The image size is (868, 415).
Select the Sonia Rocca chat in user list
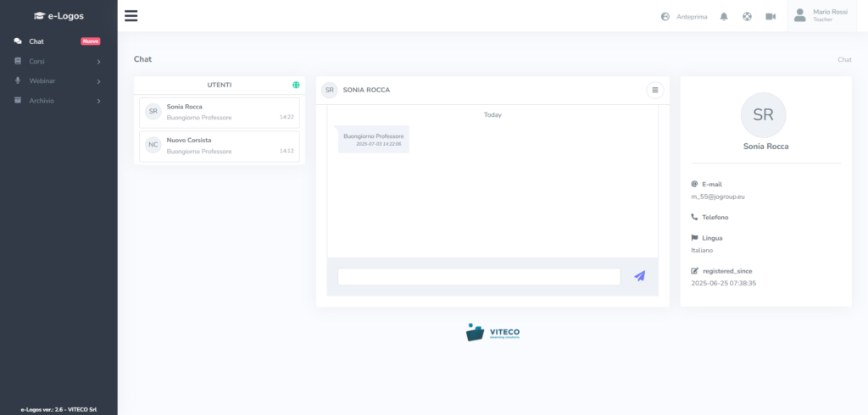pos(220,112)
